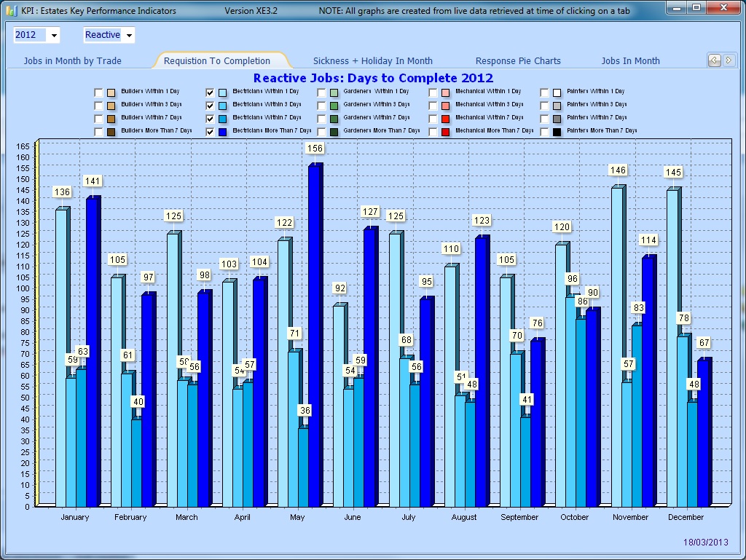Click inside the Reactive type field

point(103,35)
